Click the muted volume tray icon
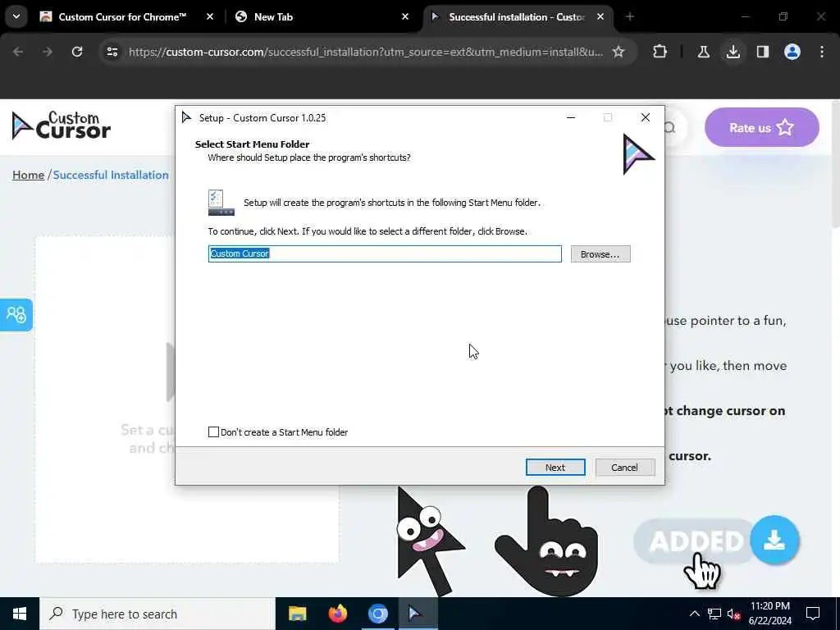The height and width of the screenshot is (630, 840). pos(733,614)
